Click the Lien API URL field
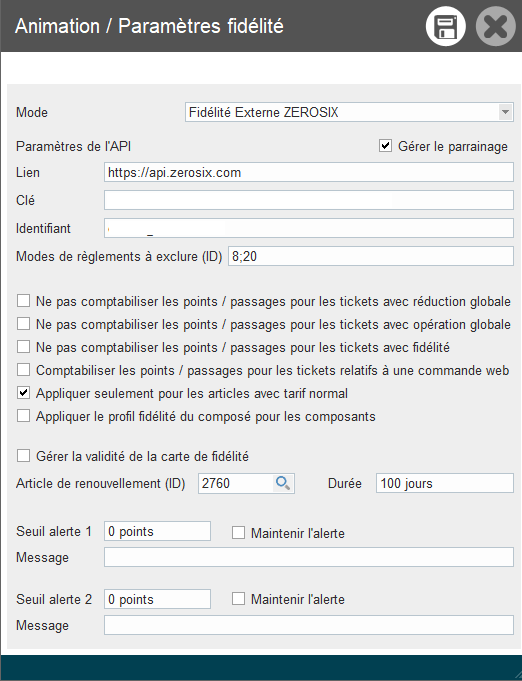 (309, 172)
